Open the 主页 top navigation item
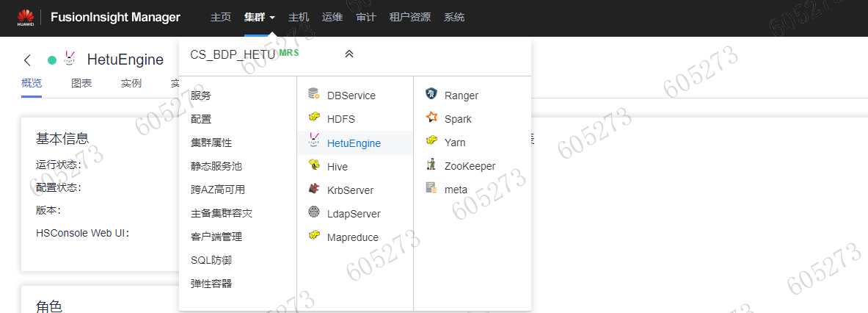Image resolution: width=868 pixels, height=313 pixels. click(x=220, y=17)
